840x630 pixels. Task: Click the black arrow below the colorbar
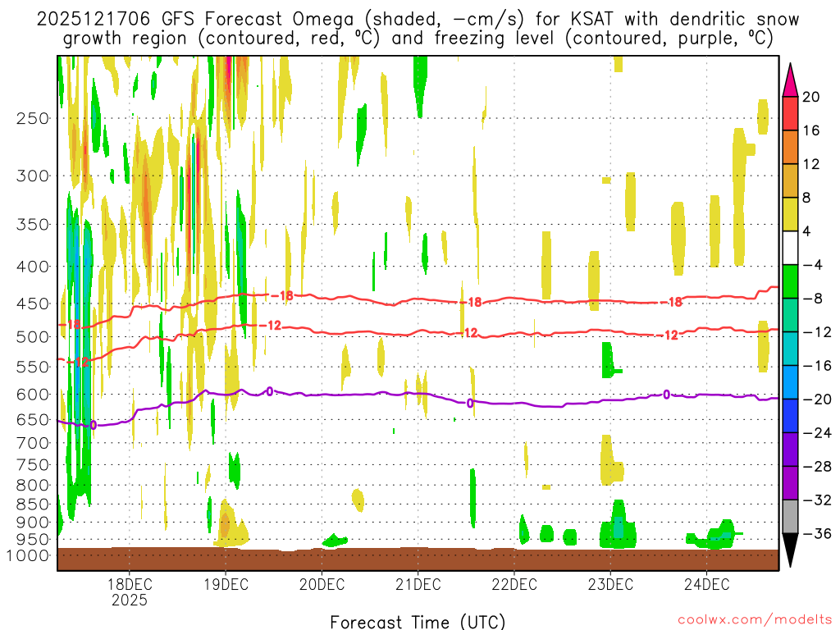791,550
